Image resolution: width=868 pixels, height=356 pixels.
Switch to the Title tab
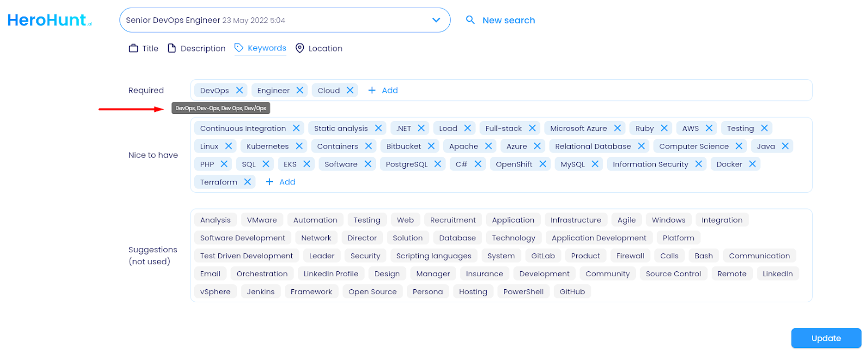144,48
